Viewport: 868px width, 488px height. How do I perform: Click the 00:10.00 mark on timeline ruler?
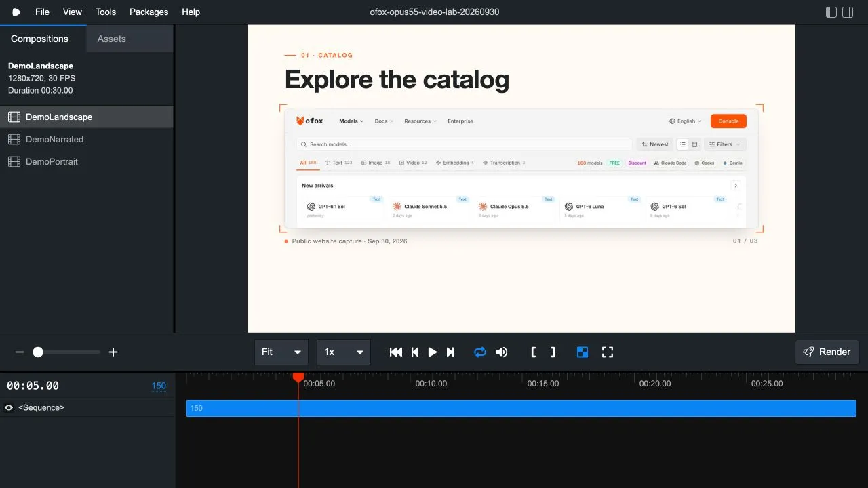431,384
